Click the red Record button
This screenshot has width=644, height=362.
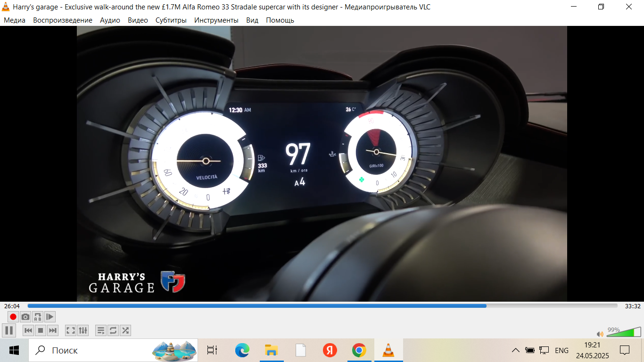pyautogui.click(x=13, y=317)
